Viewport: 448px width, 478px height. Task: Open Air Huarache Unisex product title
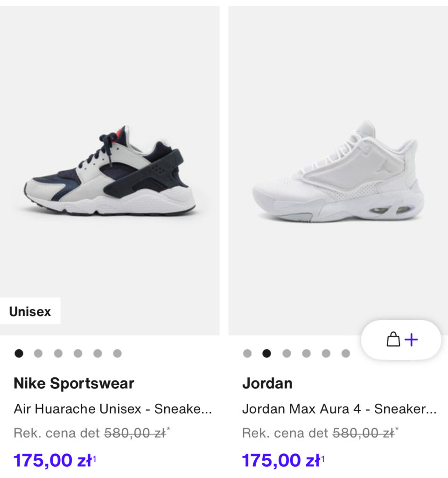tap(113, 409)
